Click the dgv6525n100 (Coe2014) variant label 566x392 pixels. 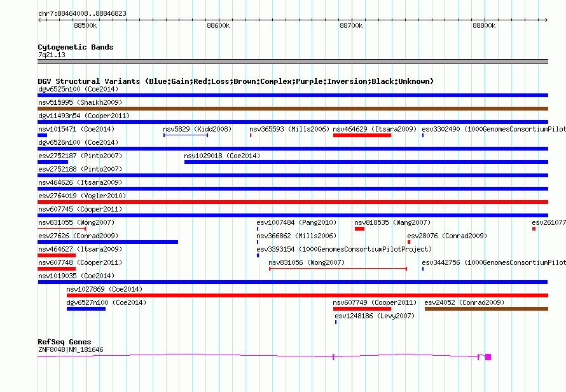click(x=78, y=89)
